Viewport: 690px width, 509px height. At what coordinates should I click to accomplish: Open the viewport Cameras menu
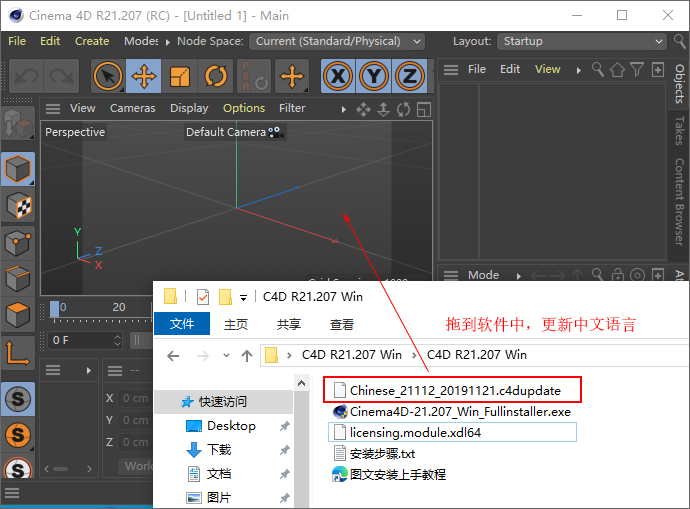pos(132,108)
